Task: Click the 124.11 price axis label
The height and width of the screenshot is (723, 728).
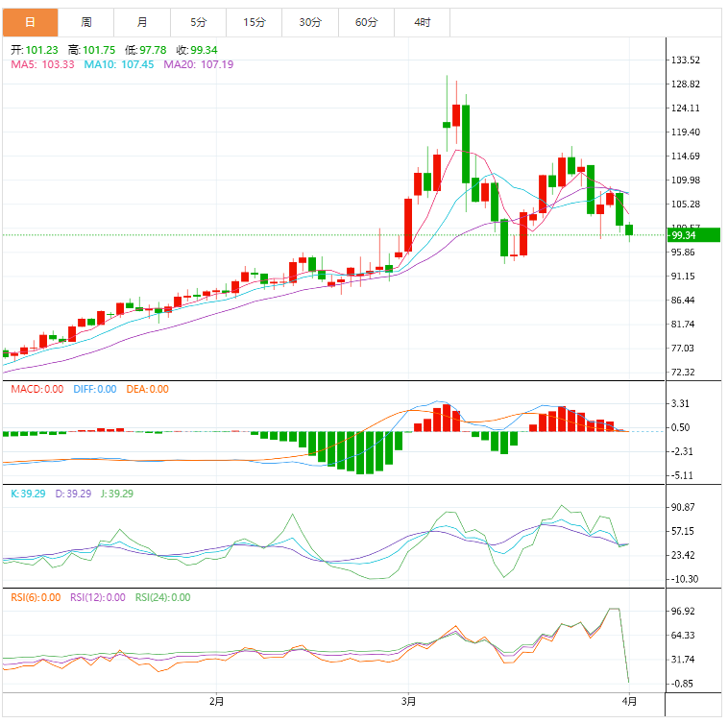Action: [686, 108]
